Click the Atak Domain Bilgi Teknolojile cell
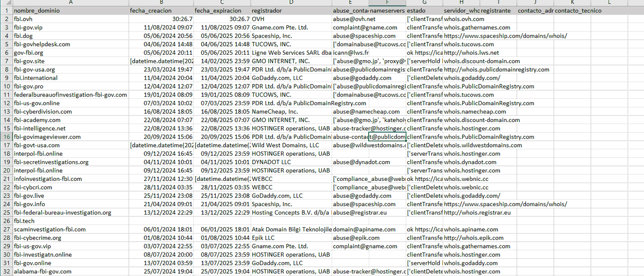The width and height of the screenshot is (644, 276). (x=291, y=229)
